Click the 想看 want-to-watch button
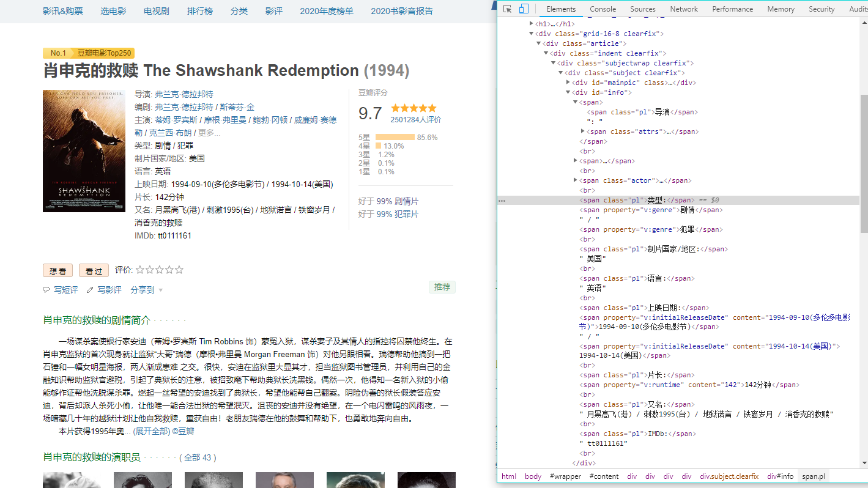 click(58, 270)
